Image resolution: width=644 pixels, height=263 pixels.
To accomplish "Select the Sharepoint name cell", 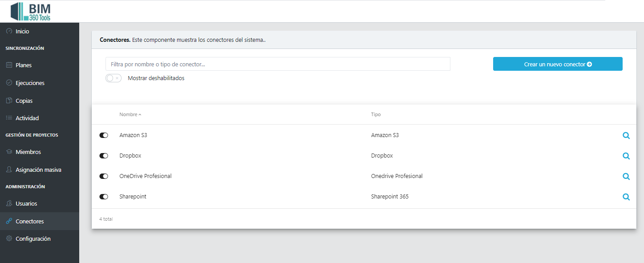I will click(x=133, y=196).
